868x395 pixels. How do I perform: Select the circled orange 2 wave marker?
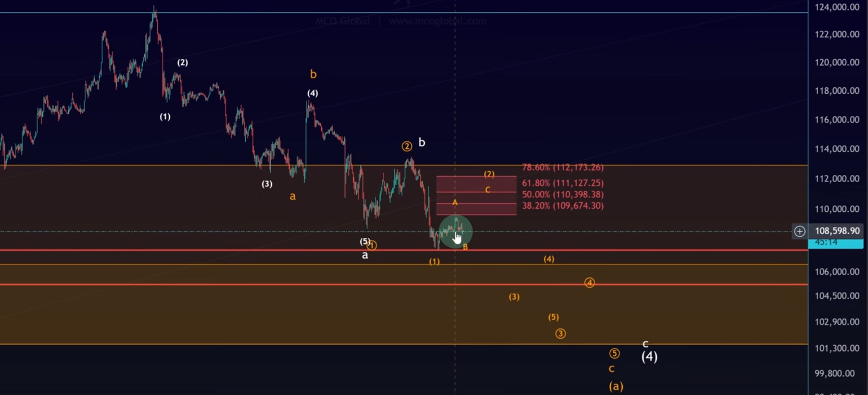pos(407,146)
